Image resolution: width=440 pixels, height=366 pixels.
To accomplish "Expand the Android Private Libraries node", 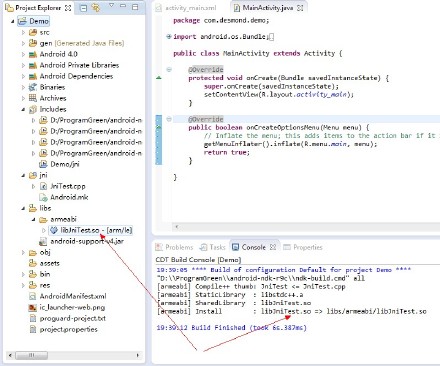I will (x=23, y=65).
